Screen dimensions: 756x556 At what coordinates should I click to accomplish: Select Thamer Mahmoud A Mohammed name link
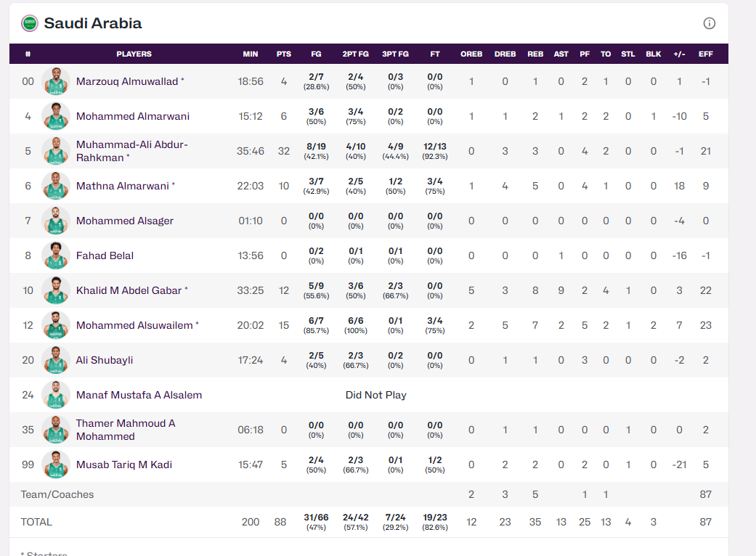point(126,430)
